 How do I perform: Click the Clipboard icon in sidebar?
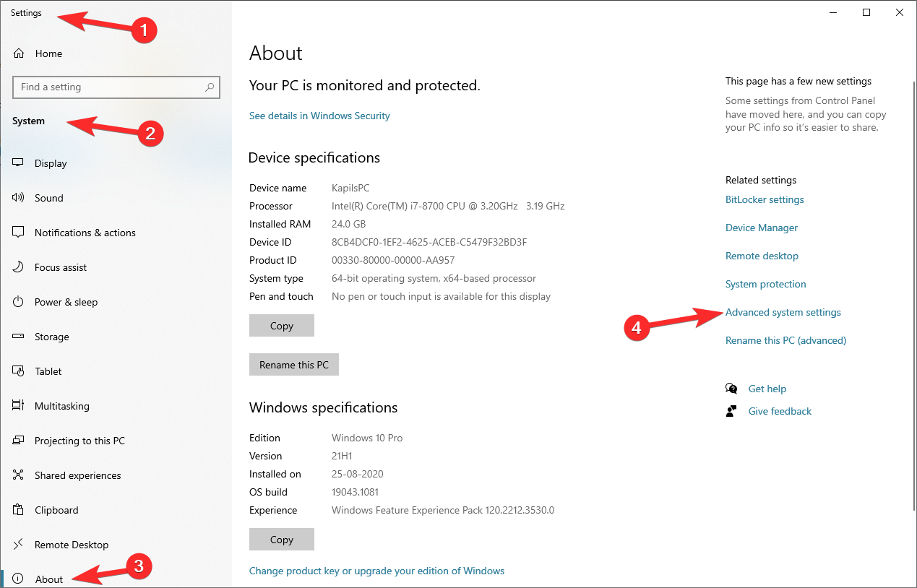coord(19,510)
